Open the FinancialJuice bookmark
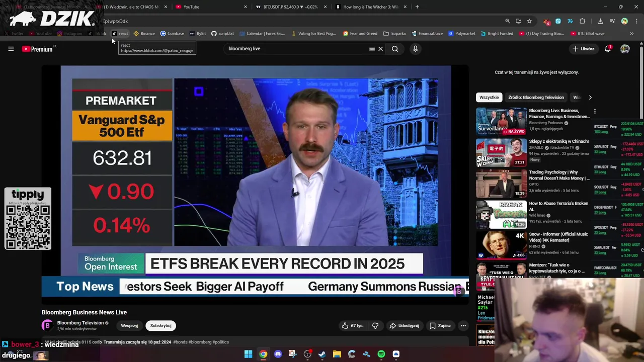644x362 pixels. point(427,34)
